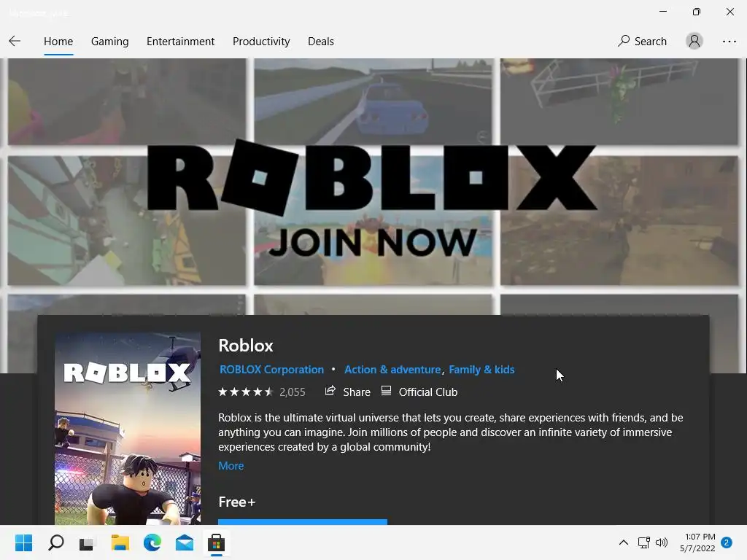This screenshot has width=747, height=560.
Task: Click the Roblox app title
Action: tap(246, 346)
